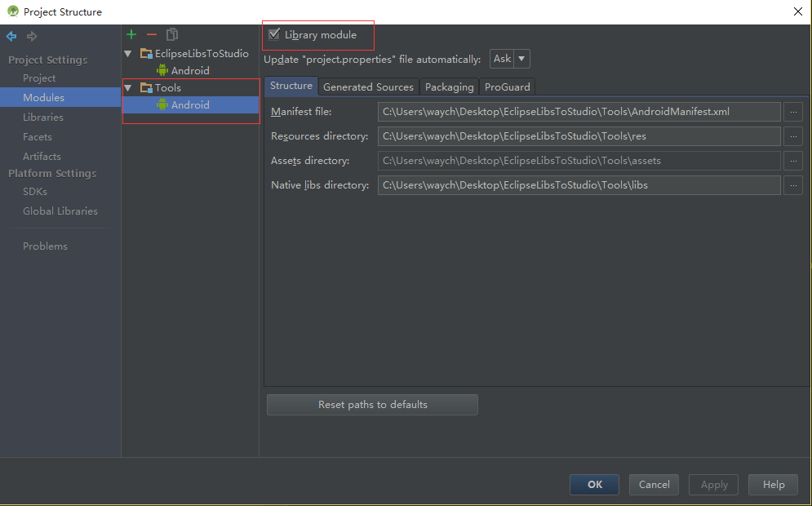This screenshot has width=812, height=506.
Task: Open Project settings in sidebar
Action: tap(39, 78)
